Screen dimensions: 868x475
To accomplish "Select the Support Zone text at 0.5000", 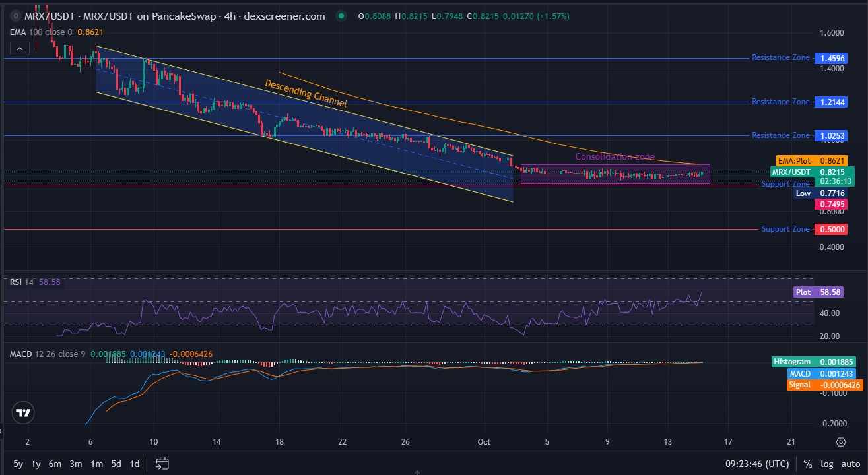I will (785, 229).
